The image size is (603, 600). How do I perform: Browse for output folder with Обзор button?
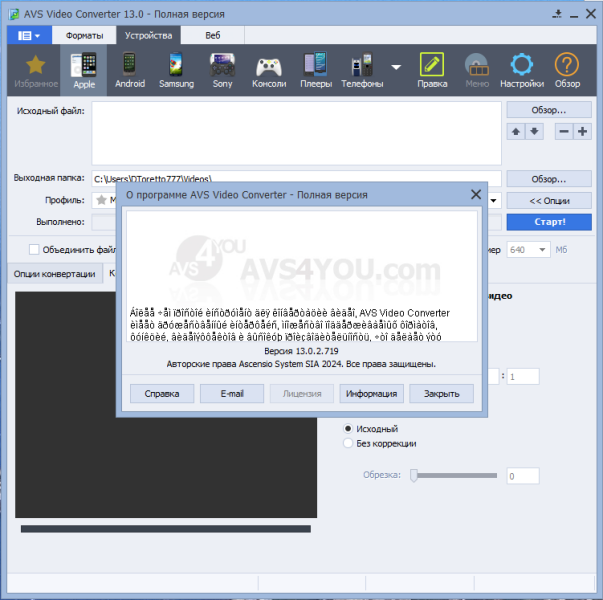tap(549, 179)
